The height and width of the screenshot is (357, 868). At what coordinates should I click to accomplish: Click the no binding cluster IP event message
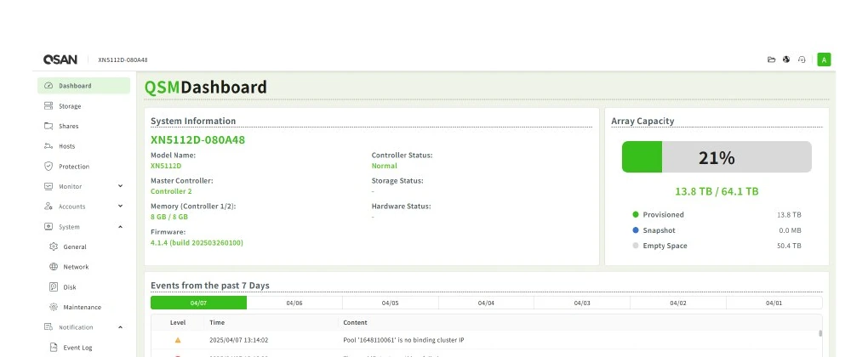[403, 340]
